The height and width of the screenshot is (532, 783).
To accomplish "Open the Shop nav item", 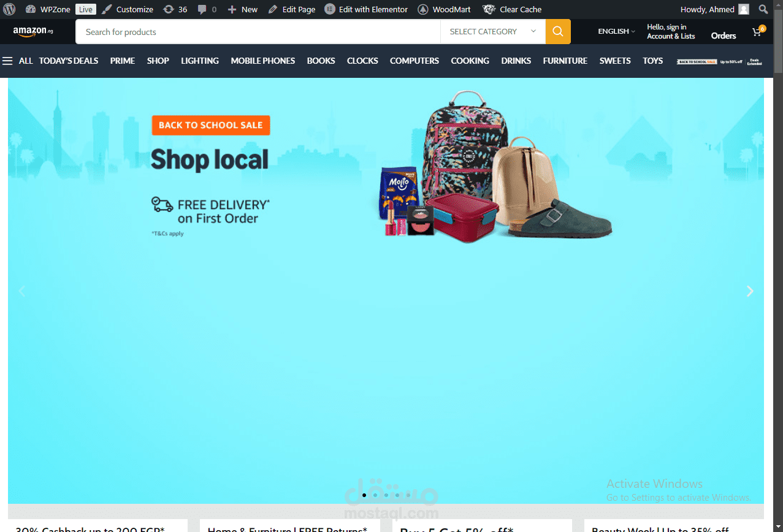I will (158, 61).
